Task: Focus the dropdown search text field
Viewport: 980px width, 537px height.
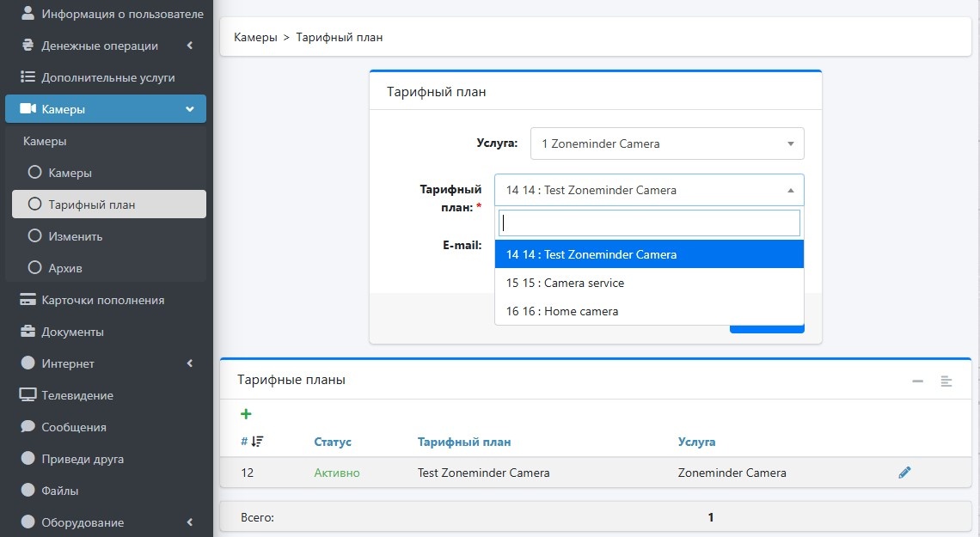Action: [x=649, y=223]
